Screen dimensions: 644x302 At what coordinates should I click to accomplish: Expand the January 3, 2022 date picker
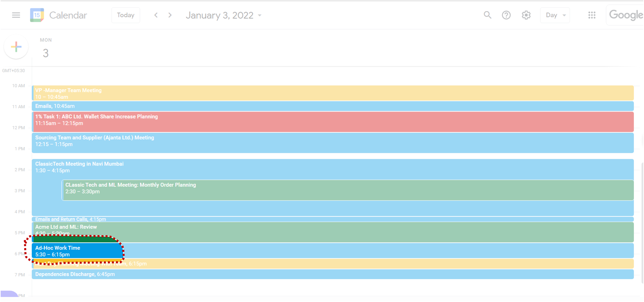coord(223,15)
